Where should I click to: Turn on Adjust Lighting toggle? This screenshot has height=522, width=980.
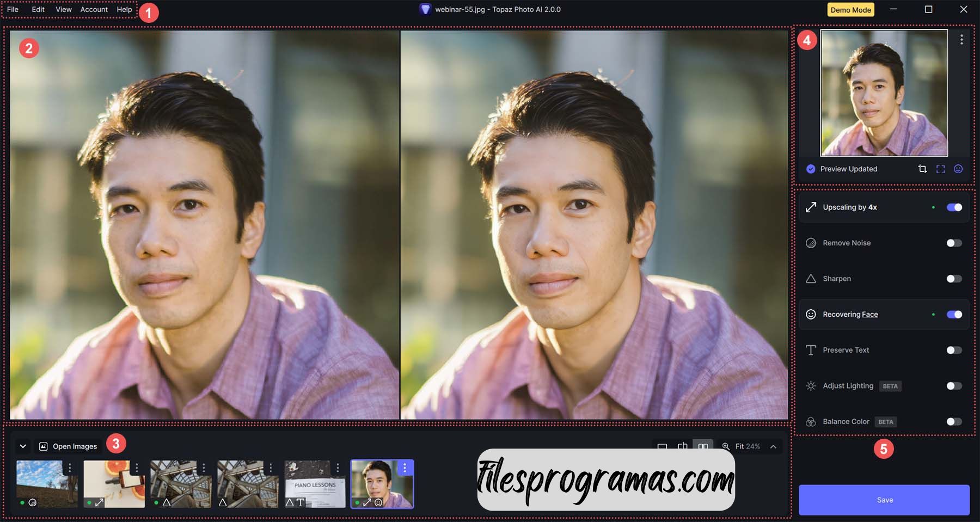pyautogui.click(x=954, y=386)
